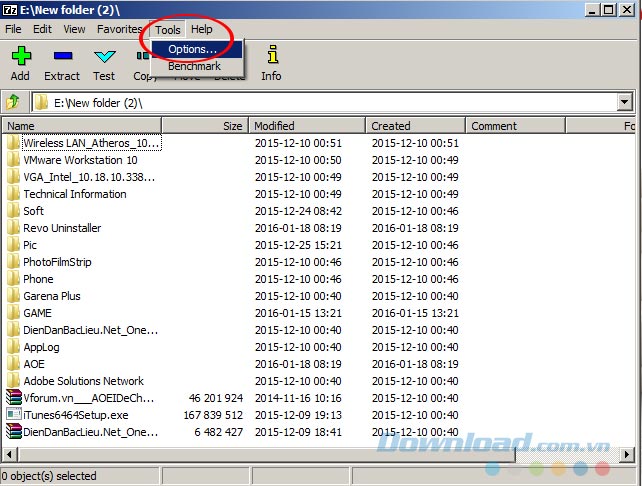Open the Tools menu
The image size is (642, 486).
[x=168, y=30]
